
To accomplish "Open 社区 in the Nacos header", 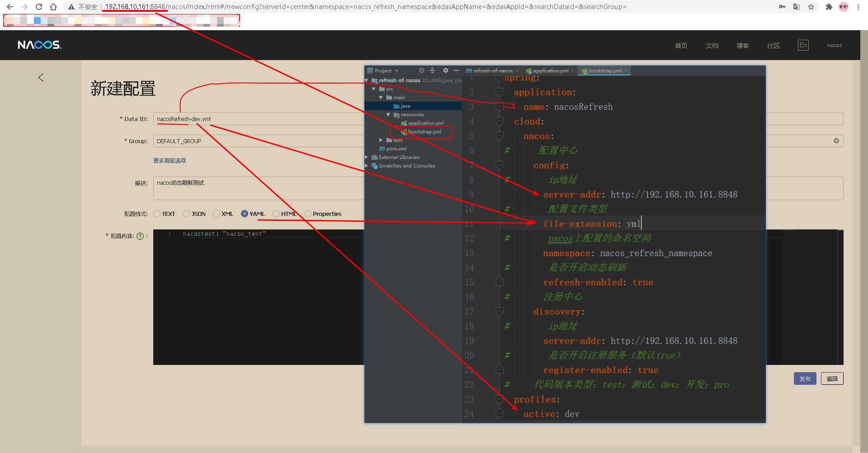I will (773, 45).
